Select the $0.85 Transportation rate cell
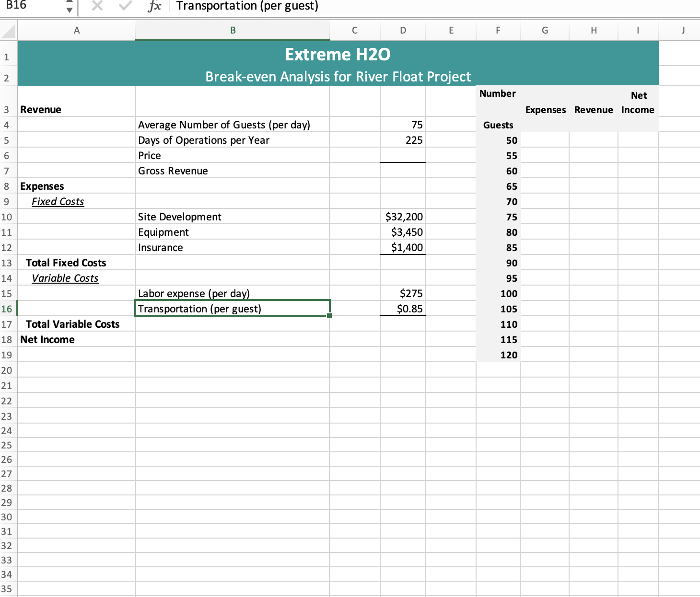Image resolution: width=700 pixels, height=597 pixels. pyautogui.click(x=402, y=309)
